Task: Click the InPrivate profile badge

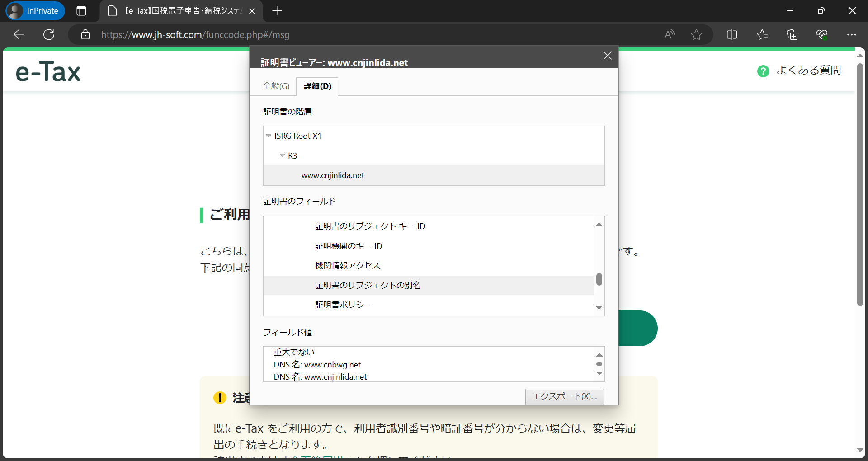Action: click(35, 11)
